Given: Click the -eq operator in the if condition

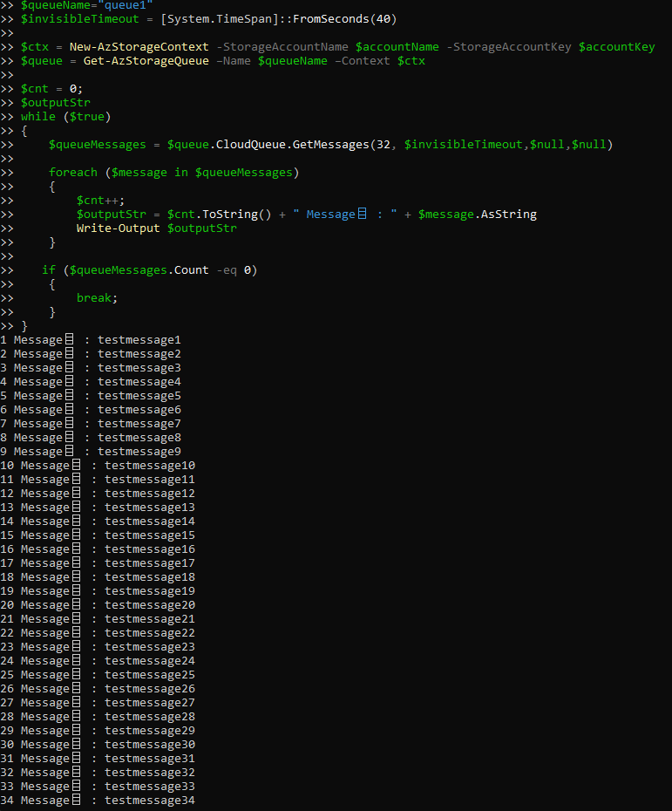Looking at the screenshot, I should pyautogui.click(x=226, y=269).
